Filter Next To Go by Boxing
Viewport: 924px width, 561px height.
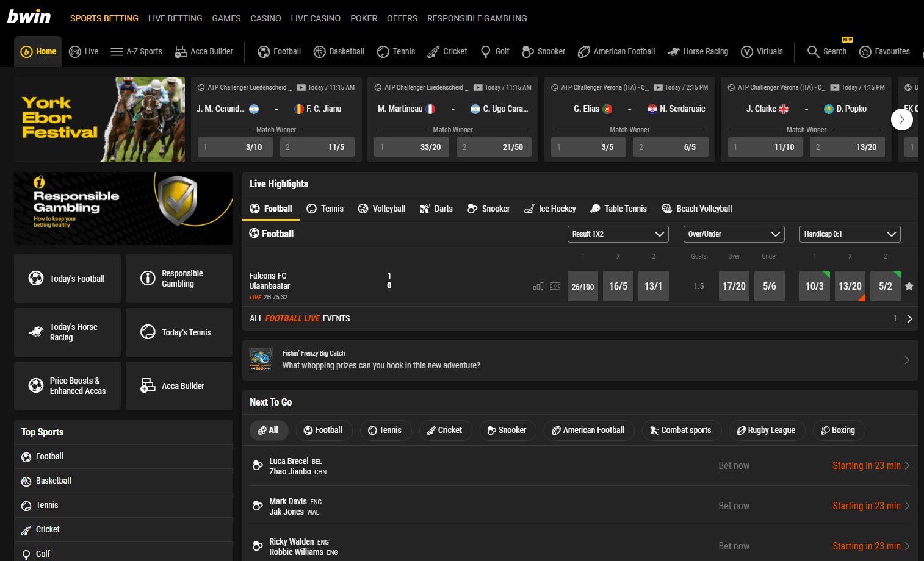[839, 431]
